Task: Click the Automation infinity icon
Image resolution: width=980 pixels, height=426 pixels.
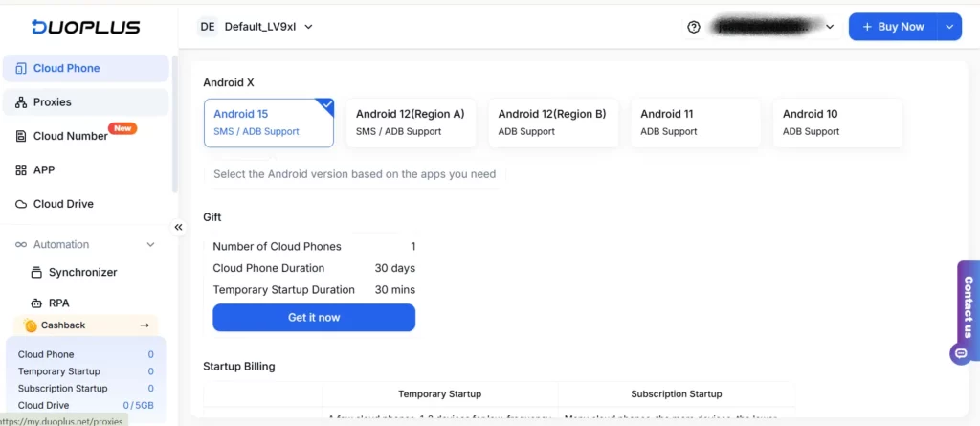Action: point(21,244)
